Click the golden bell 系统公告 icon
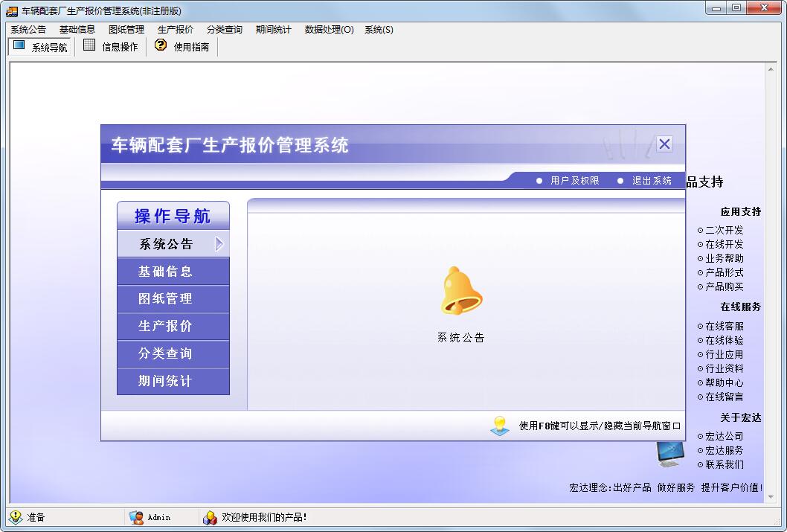This screenshot has width=787, height=532. point(460,291)
